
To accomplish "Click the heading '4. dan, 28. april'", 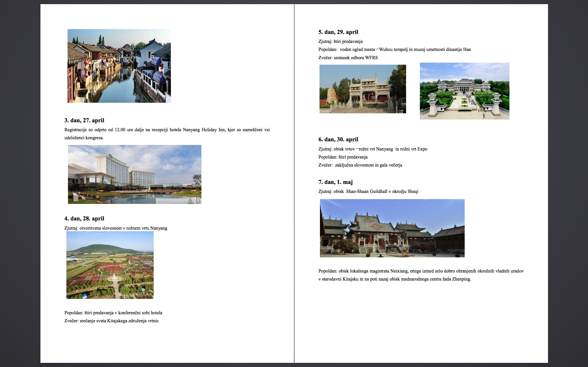I will (x=84, y=218).
